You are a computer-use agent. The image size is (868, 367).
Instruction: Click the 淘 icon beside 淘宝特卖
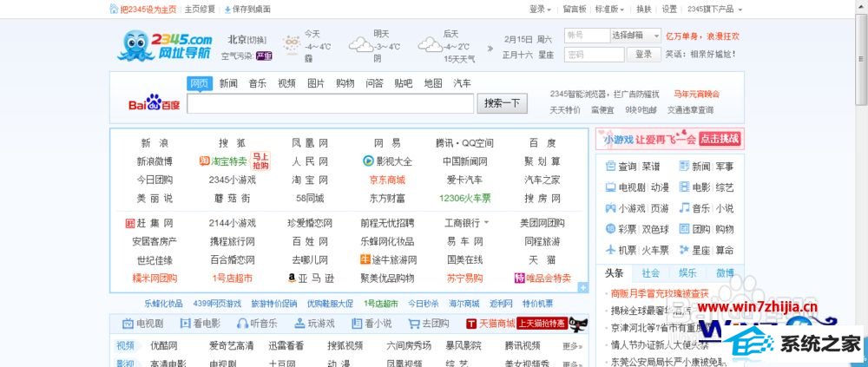click(204, 161)
